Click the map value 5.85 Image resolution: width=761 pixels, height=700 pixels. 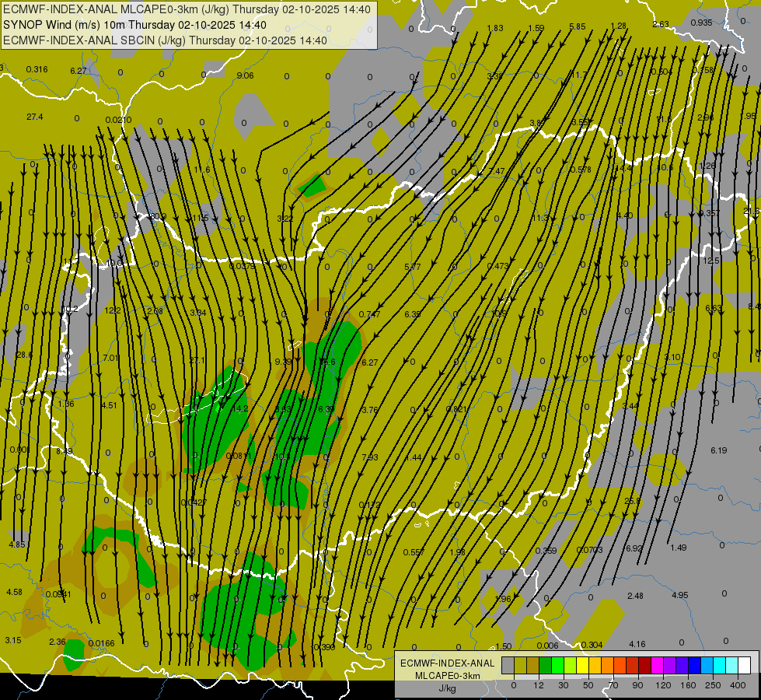pyautogui.click(x=578, y=27)
